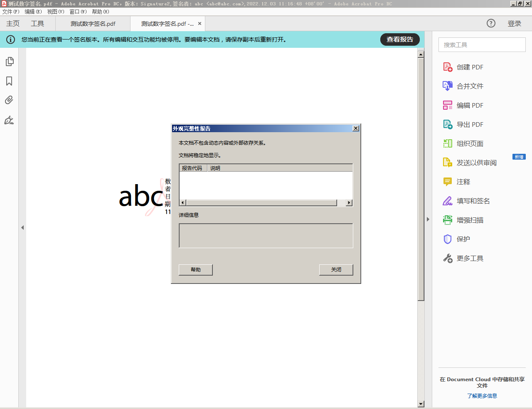Expand the left navigation pane arrow
The image size is (532, 409).
coord(22,227)
